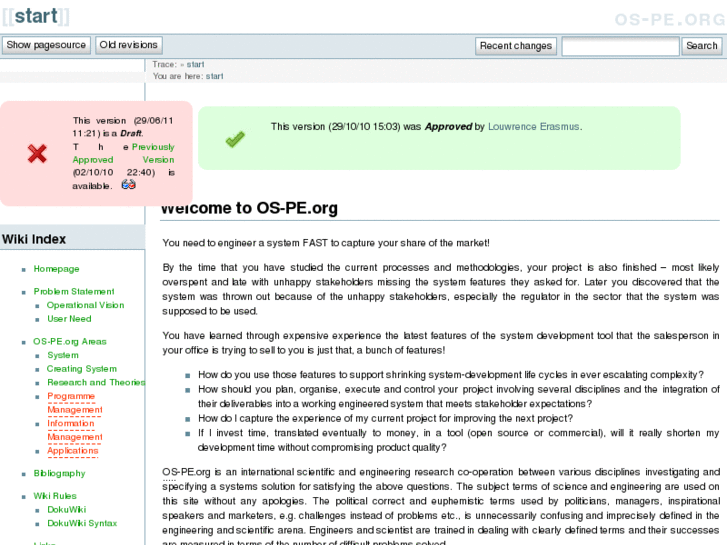The image size is (727, 545).
Task: Click the OS-PE.ORG site logo text
Action: tap(670, 19)
